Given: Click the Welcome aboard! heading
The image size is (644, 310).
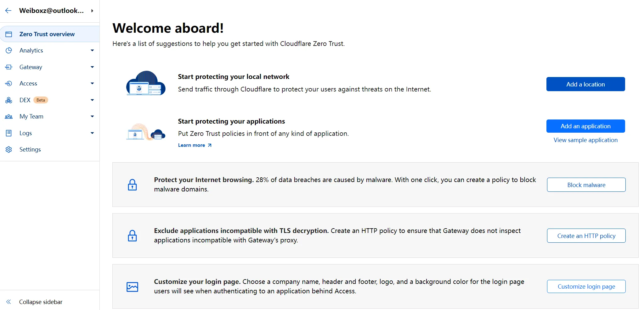Looking at the screenshot, I should [168, 28].
